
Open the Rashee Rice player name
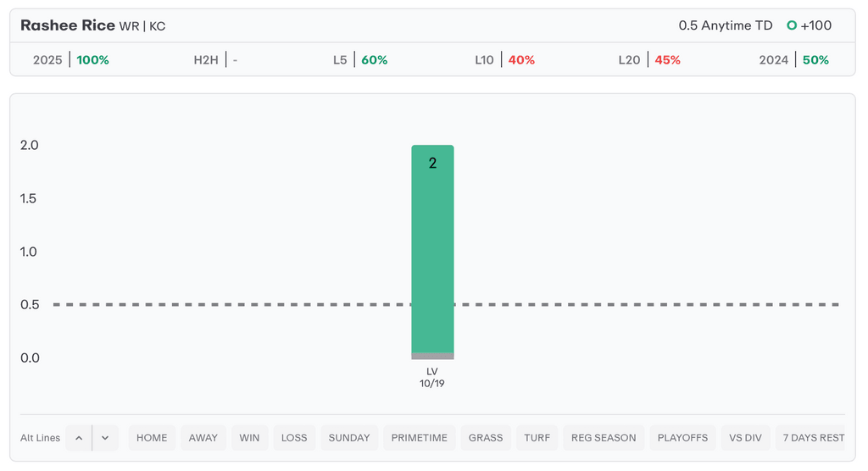coord(68,25)
